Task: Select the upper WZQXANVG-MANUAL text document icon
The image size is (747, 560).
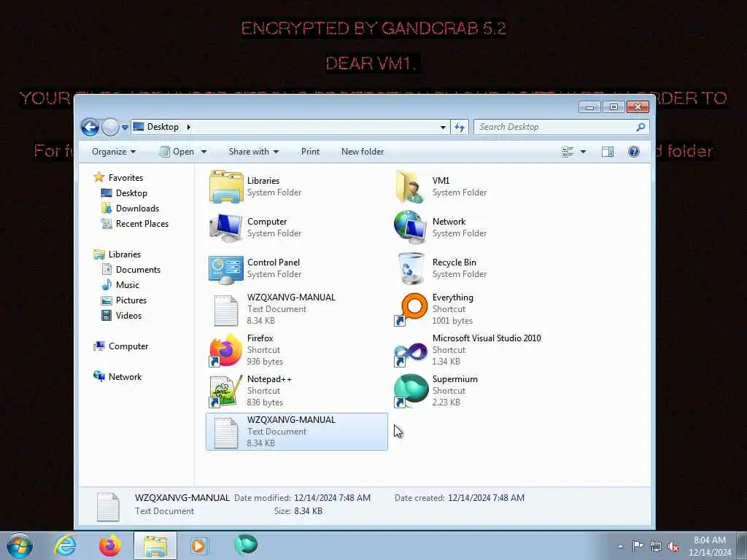Action: click(226, 310)
